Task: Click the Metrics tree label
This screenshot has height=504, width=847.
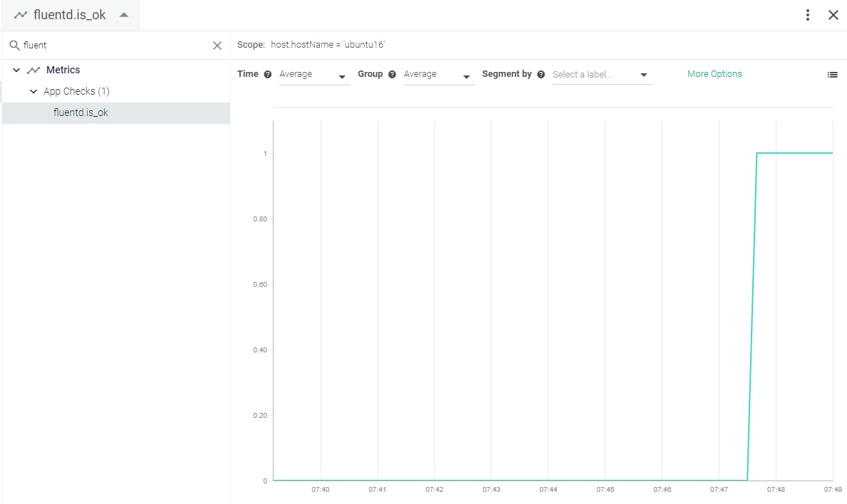Action: pos(63,70)
